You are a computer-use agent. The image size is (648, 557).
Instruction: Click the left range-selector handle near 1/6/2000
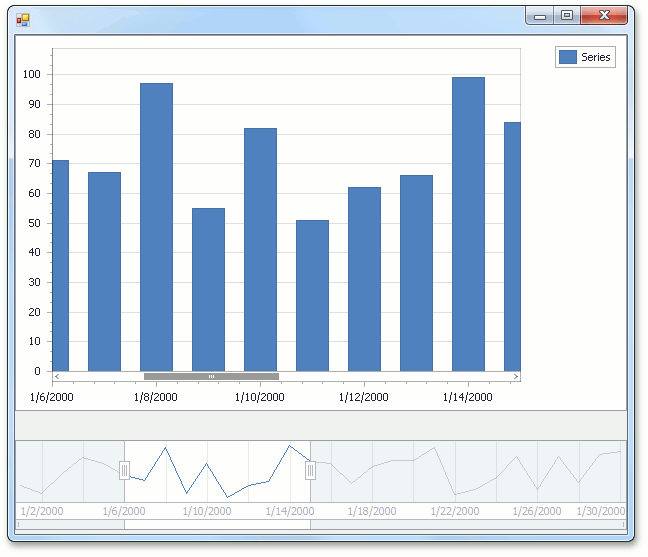point(124,470)
